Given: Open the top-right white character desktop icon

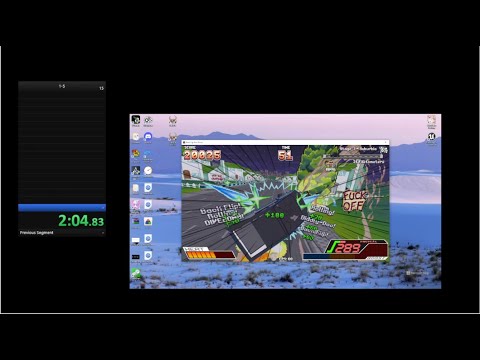Looking at the screenshot, I should point(431,120).
